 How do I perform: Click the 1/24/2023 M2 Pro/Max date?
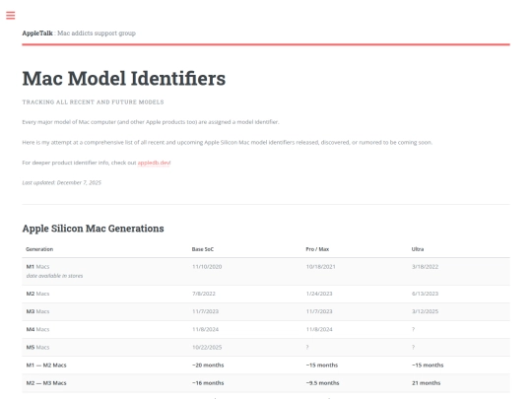(319, 294)
